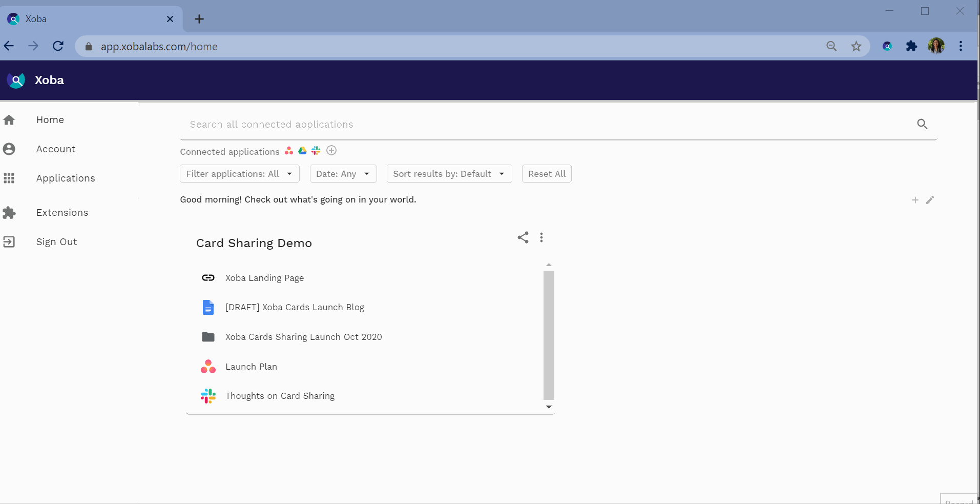This screenshot has width=980, height=504.
Task: Add a new card with plus icon
Action: (x=915, y=200)
